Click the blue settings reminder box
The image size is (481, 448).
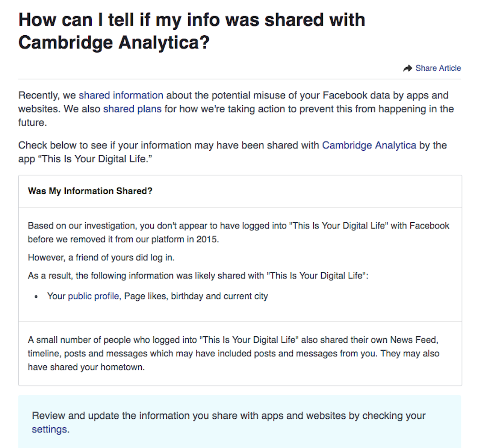[240, 421]
